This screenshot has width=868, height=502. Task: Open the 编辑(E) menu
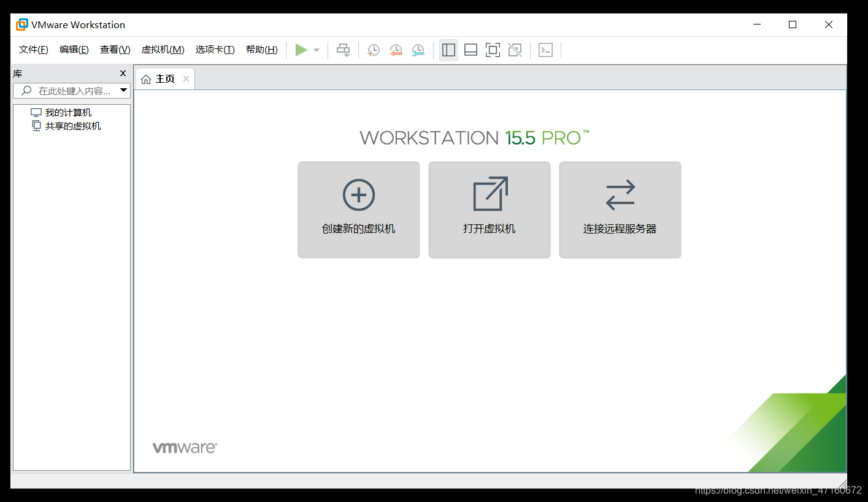click(x=74, y=50)
